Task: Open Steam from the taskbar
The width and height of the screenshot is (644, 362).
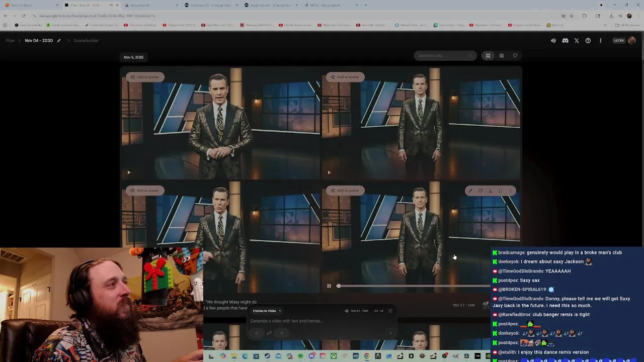Action: [x=267, y=356]
